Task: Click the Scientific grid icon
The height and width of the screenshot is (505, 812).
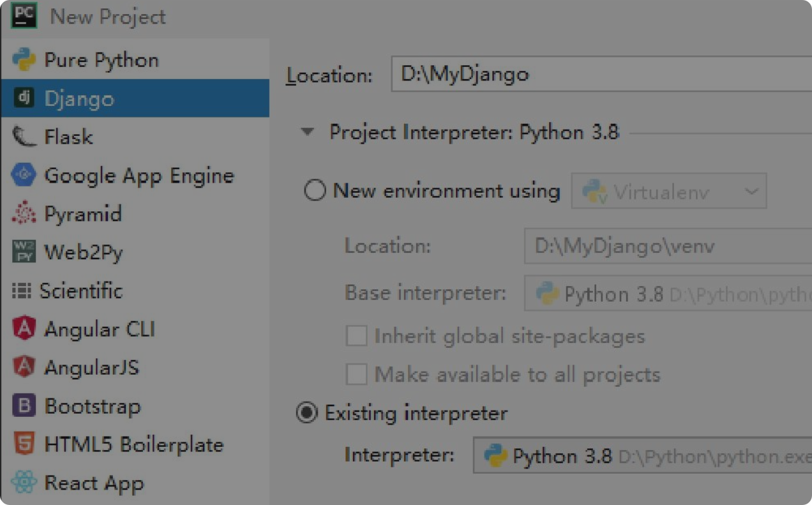Action: point(21,291)
